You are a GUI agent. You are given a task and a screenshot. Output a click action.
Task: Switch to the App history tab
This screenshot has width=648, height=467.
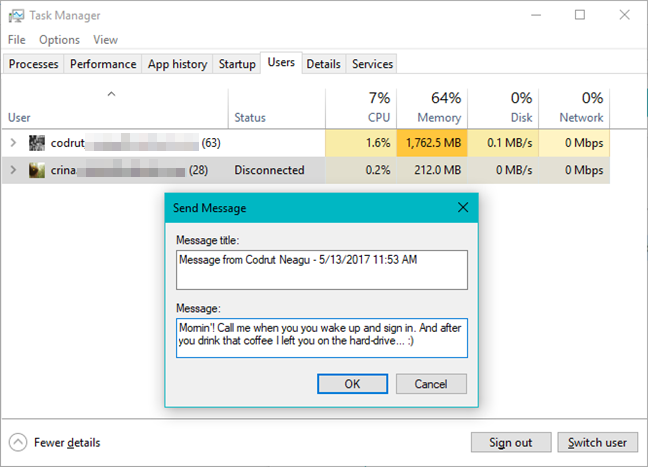[x=177, y=64]
